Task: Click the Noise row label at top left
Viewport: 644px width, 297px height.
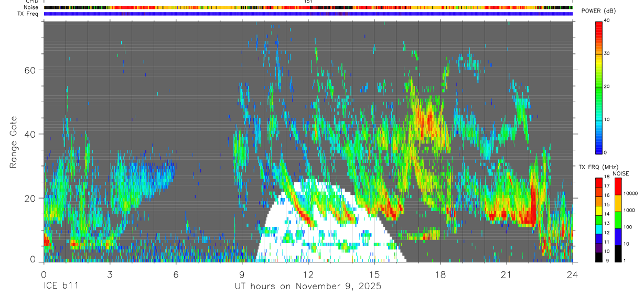Action: (x=31, y=7)
